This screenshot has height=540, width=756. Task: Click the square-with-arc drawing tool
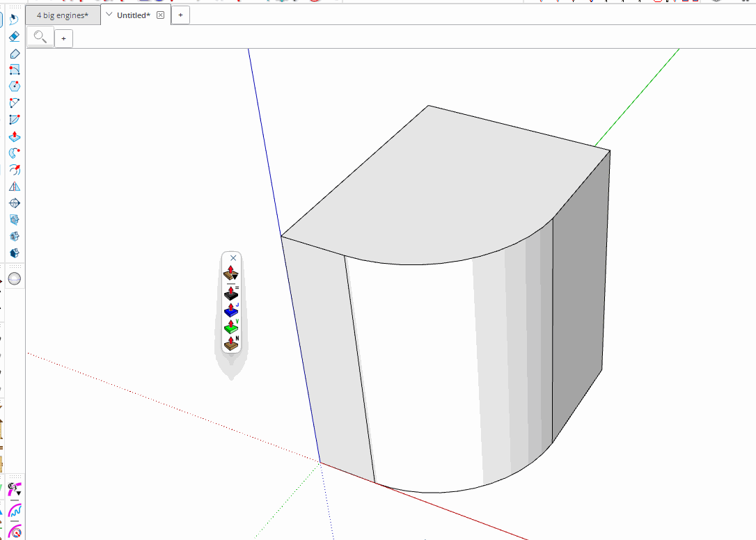pos(15,70)
